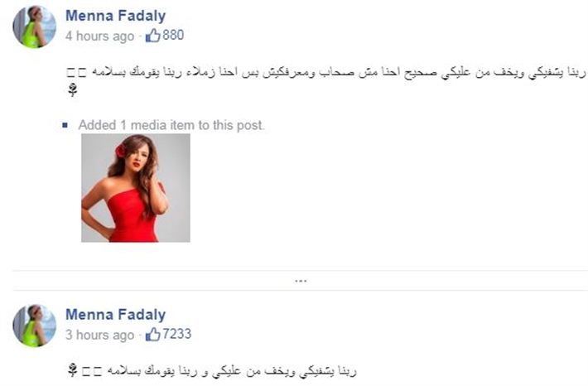The height and width of the screenshot is (386, 588).
Task: Open the red dress photo thumbnail
Action: pos(136,188)
